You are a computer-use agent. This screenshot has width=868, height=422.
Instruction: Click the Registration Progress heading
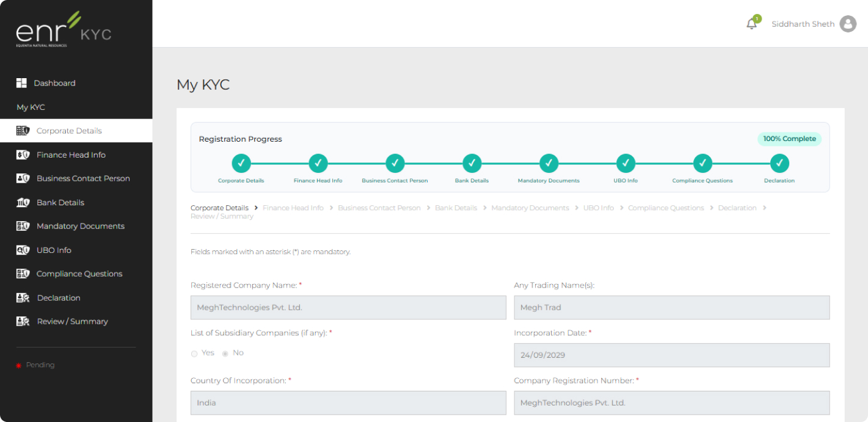[x=241, y=139]
